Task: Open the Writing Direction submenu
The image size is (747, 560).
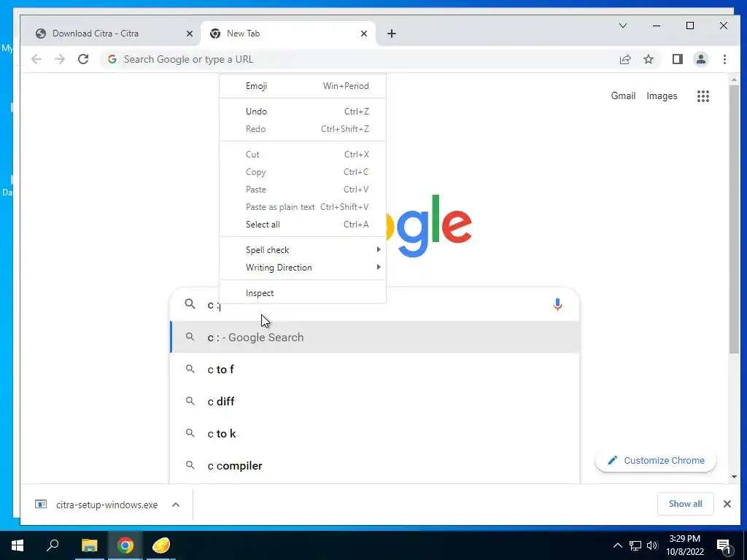Action: pyautogui.click(x=303, y=268)
